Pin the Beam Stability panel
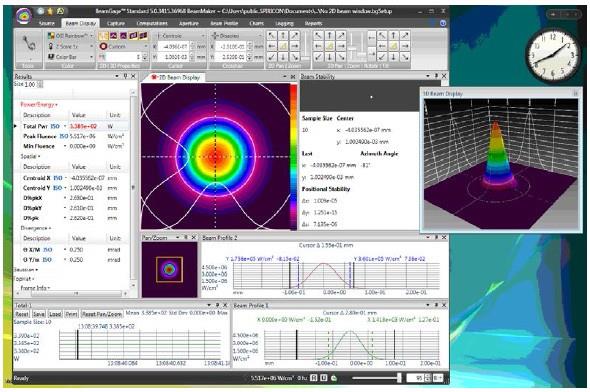 pyautogui.click(x=436, y=76)
